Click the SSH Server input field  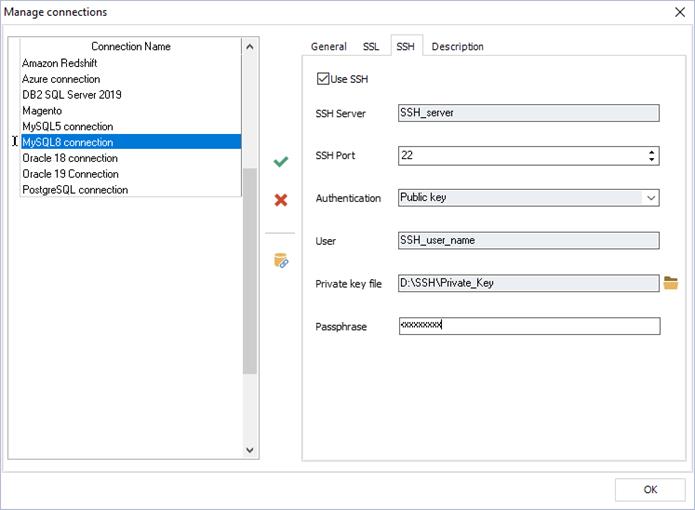coord(528,113)
